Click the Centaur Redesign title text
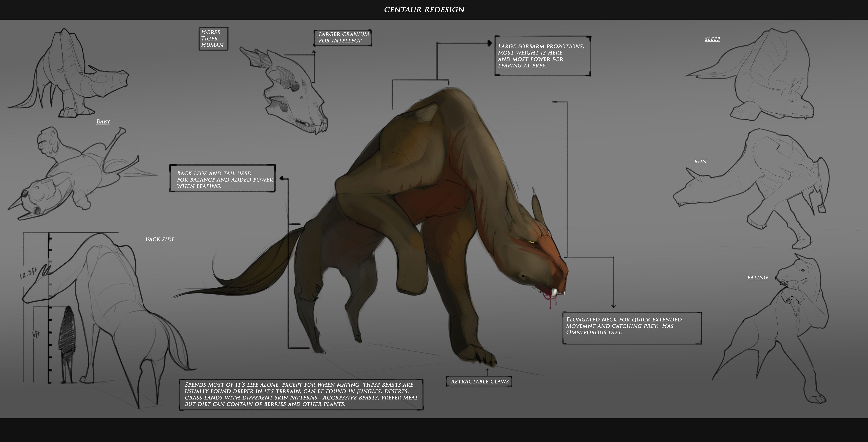This screenshot has height=442, width=868. point(424,10)
